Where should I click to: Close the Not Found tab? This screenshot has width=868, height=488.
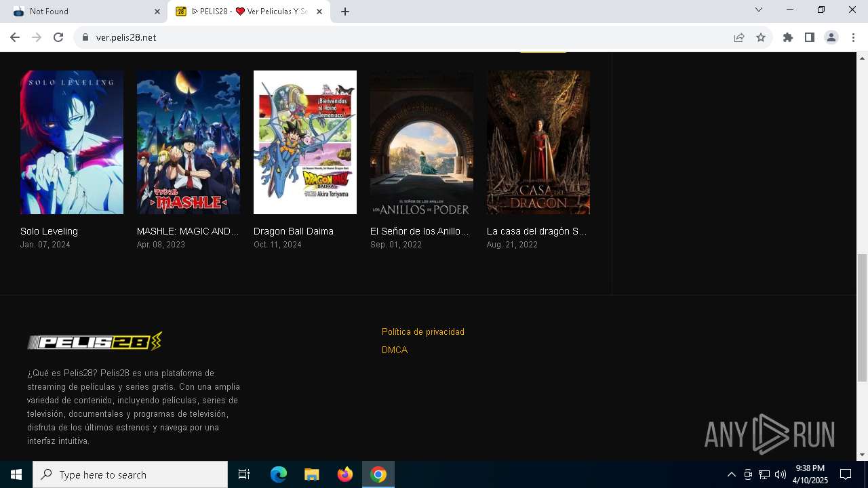tap(157, 12)
